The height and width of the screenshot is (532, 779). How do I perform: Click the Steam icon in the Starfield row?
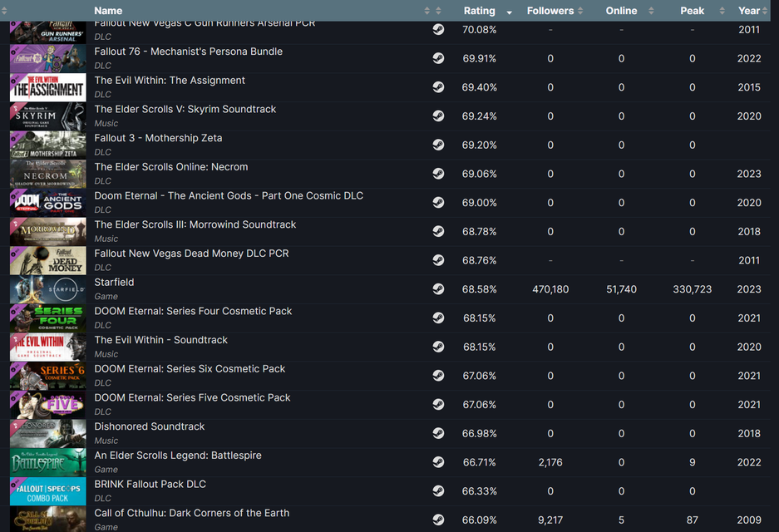pyautogui.click(x=438, y=289)
